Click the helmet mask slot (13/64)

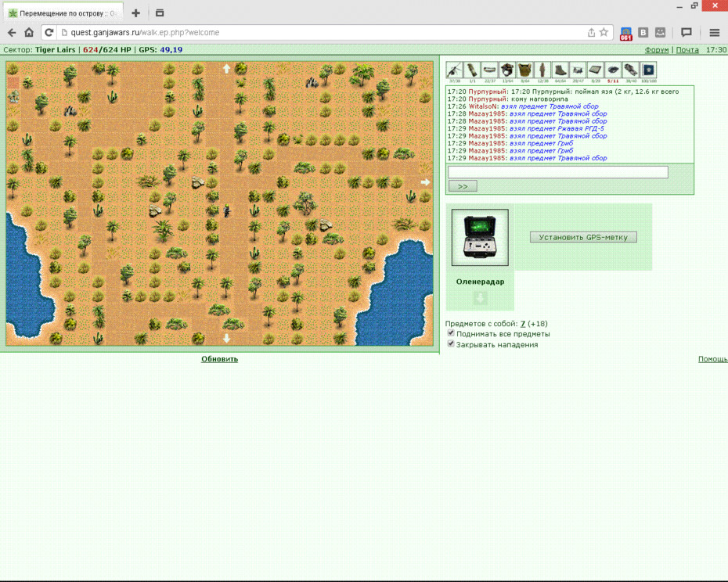[x=507, y=70]
